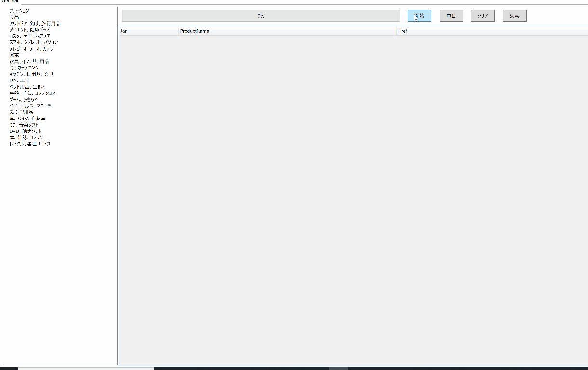Select コスメ、美容、ヘアケア category
This screenshot has width=588, height=370.
[x=30, y=36]
